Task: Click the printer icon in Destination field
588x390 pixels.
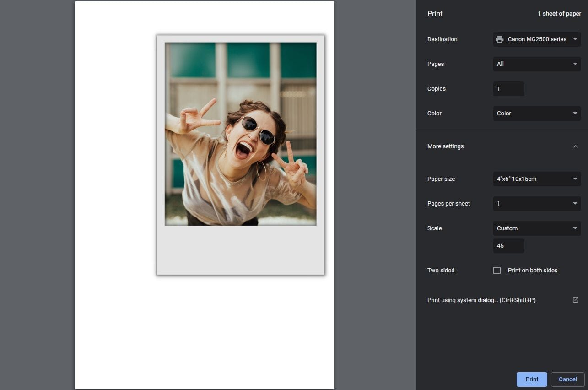Action: point(500,39)
